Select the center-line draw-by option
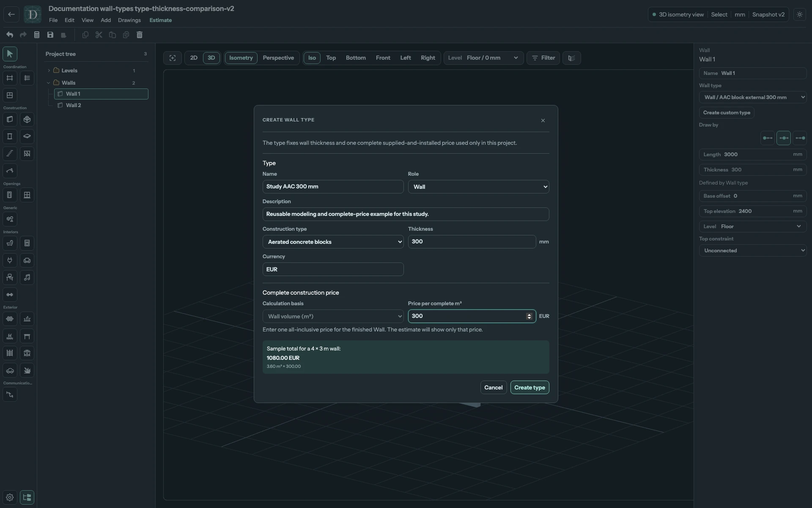Screen dimensions: 812x508 point(784,138)
